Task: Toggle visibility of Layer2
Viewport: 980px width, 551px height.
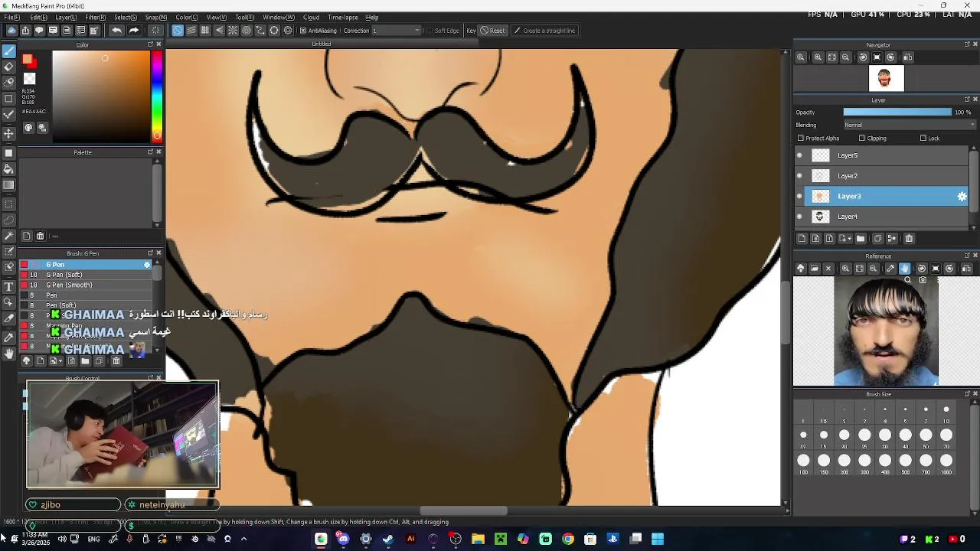Action: 799,176
